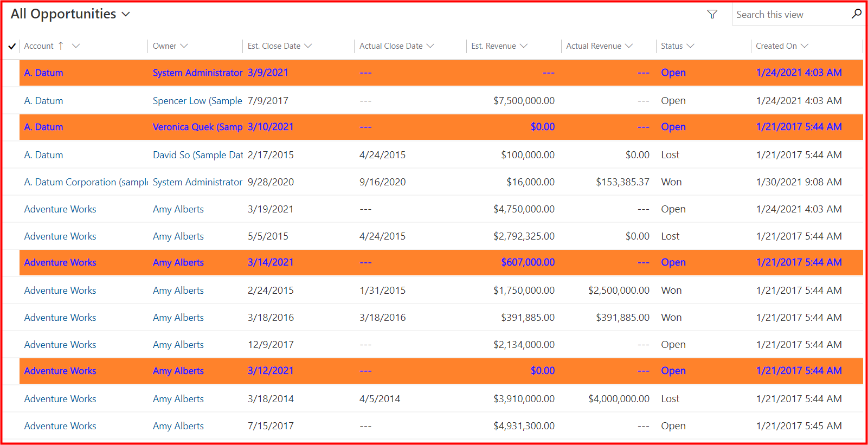Open the Owner column dropdown
This screenshot has width=868, height=445.
(x=184, y=46)
